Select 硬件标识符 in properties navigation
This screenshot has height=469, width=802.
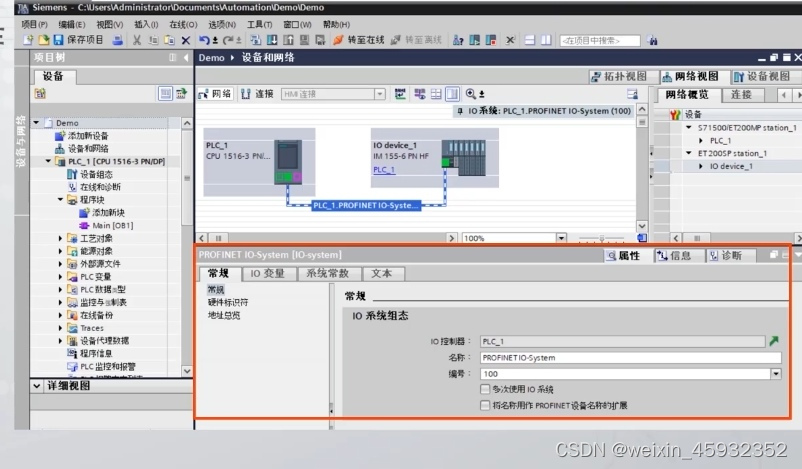pyautogui.click(x=228, y=302)
